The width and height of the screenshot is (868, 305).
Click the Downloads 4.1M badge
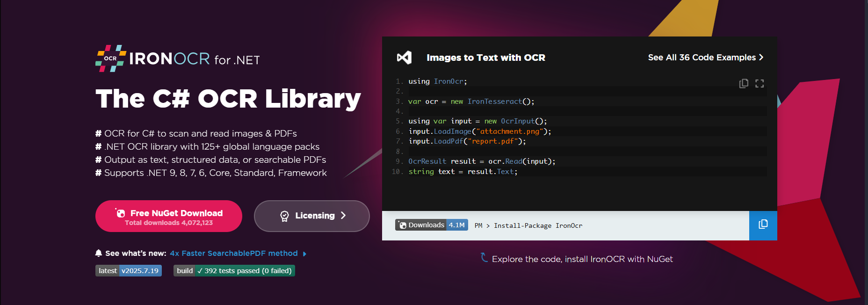pyautogui.click(x=432, y=225)
